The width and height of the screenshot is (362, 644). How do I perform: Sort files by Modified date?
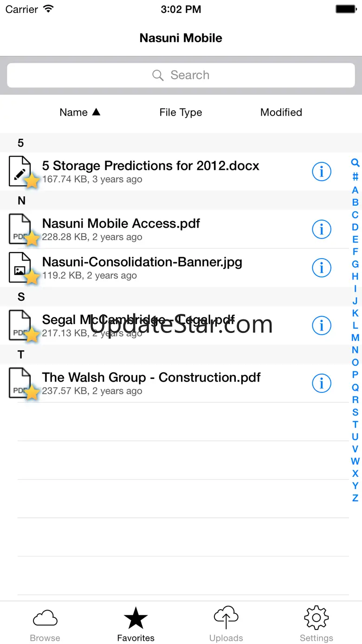281,112
